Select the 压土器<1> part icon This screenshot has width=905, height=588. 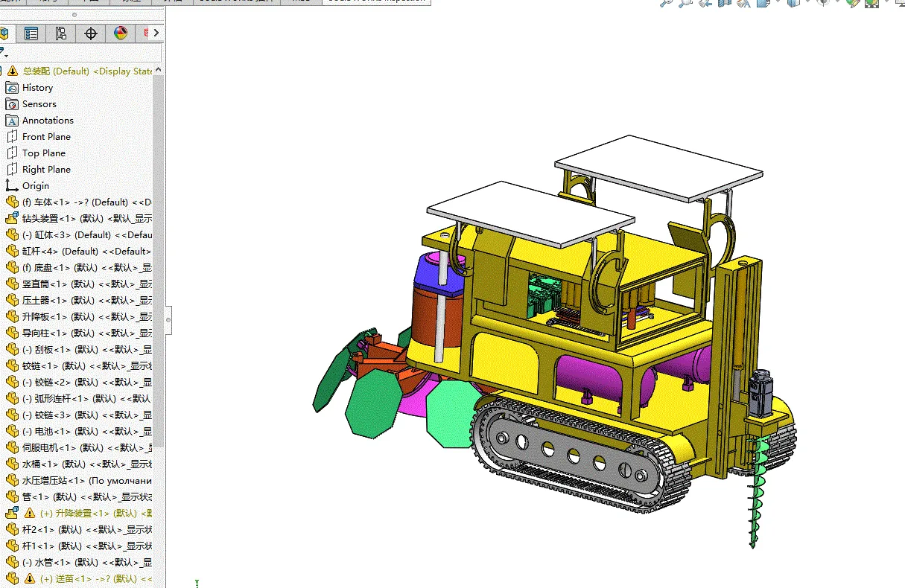coord(11,301)
